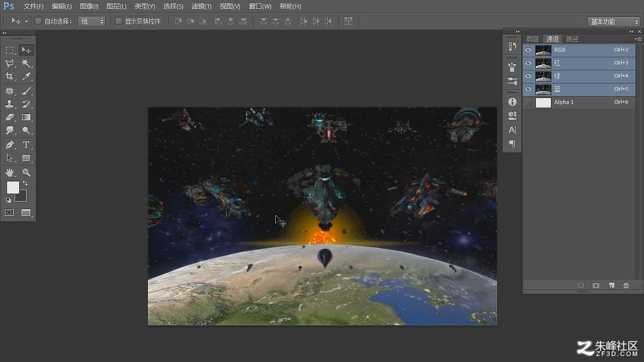The height and width of the screenshot is (362, 644).
Task: Open the 3D panel cube icon
Action: tap(512, 116)
